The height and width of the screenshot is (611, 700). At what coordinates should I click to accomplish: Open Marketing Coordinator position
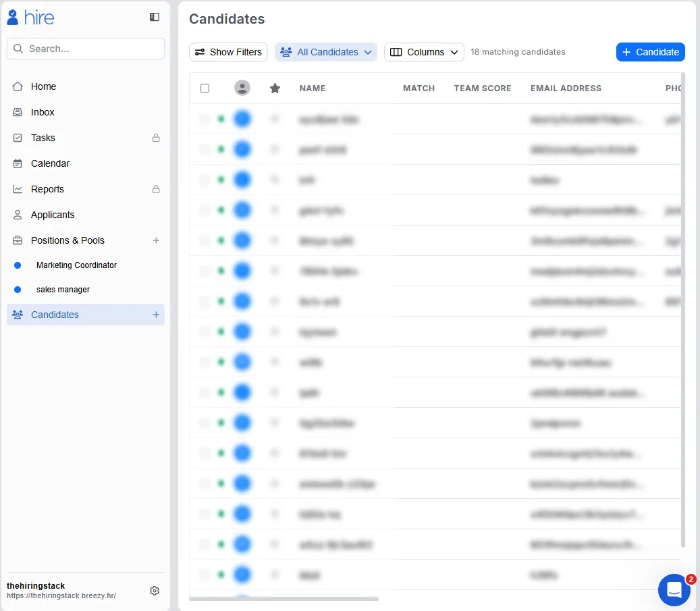(x=76, y=265)
